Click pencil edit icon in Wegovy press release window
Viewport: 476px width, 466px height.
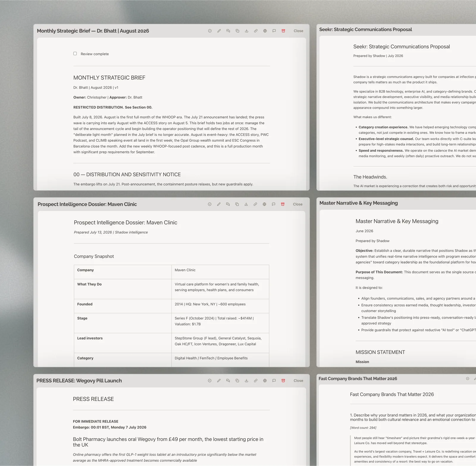pos(219,381)
